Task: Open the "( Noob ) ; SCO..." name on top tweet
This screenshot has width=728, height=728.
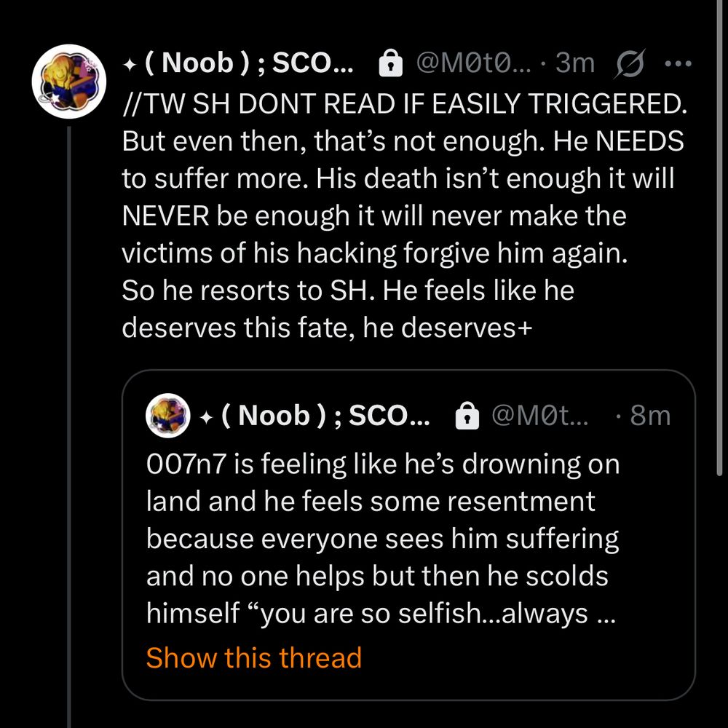Action: (249, 64)
